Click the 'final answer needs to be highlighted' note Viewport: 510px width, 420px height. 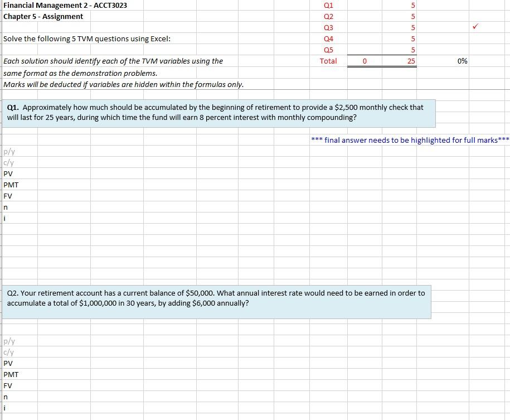coord(410,140)
